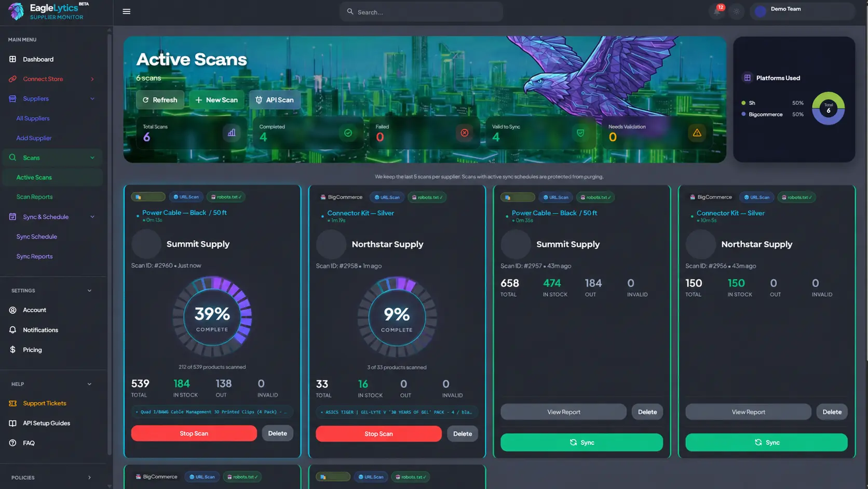The width and height of the screenshot is (868, 489).
Task: Start a New Scan
Action: [x=216, y=100]
